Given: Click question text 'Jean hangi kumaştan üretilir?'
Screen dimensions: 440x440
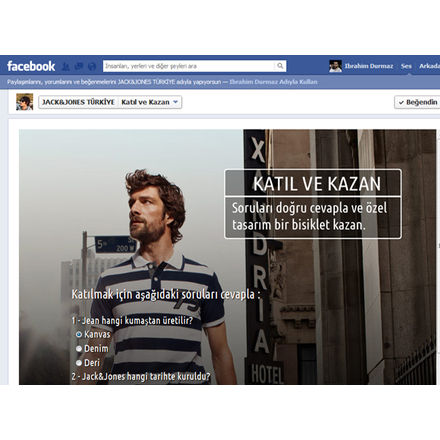Looking at the screenshot, I should point(137,321).
